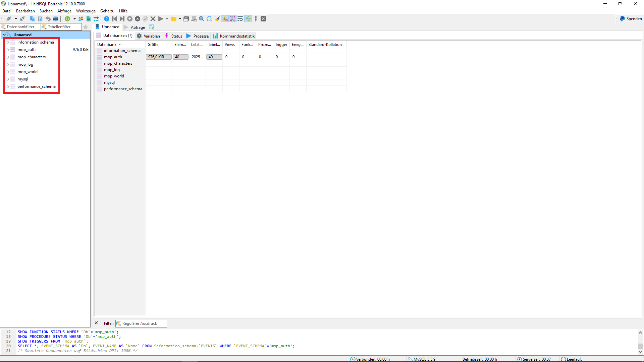Open the Datei menu
The height and width of the screenshot is (362, 644).
coord(7,11)
